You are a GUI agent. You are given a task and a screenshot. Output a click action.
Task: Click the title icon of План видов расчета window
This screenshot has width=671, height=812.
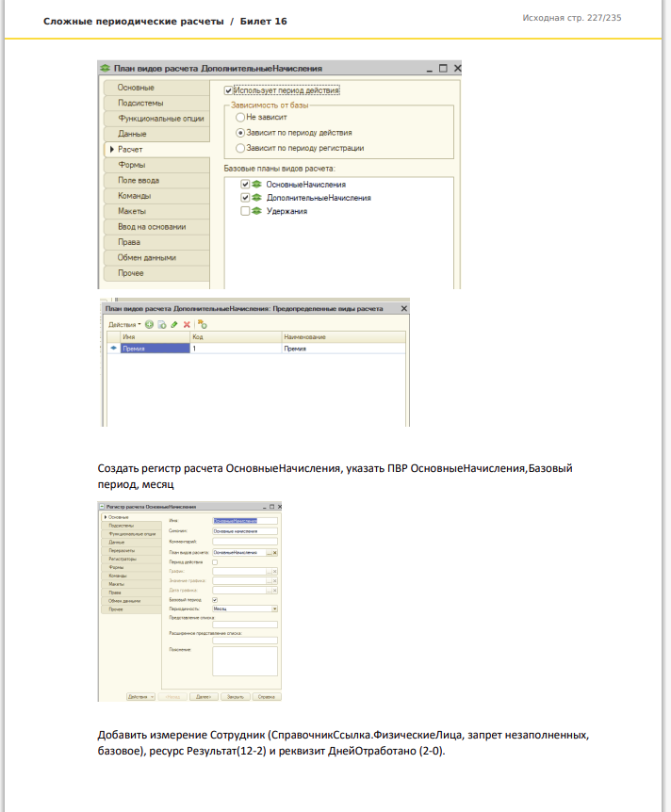(x=106, y=69)
